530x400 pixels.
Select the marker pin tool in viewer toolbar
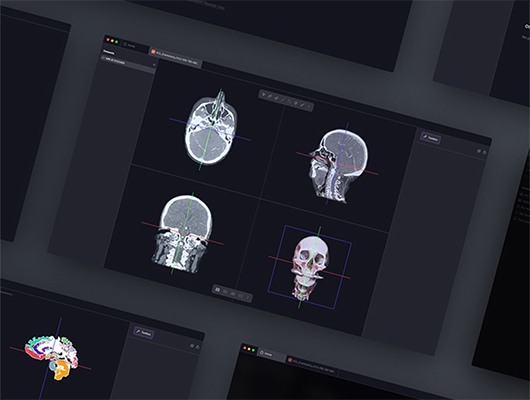click(296, 103)
